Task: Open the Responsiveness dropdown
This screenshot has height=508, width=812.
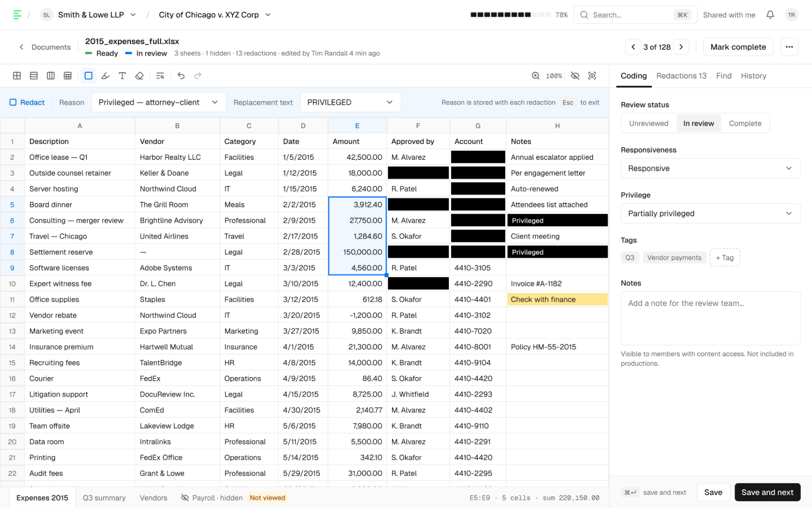Action: tap(710, 168)
